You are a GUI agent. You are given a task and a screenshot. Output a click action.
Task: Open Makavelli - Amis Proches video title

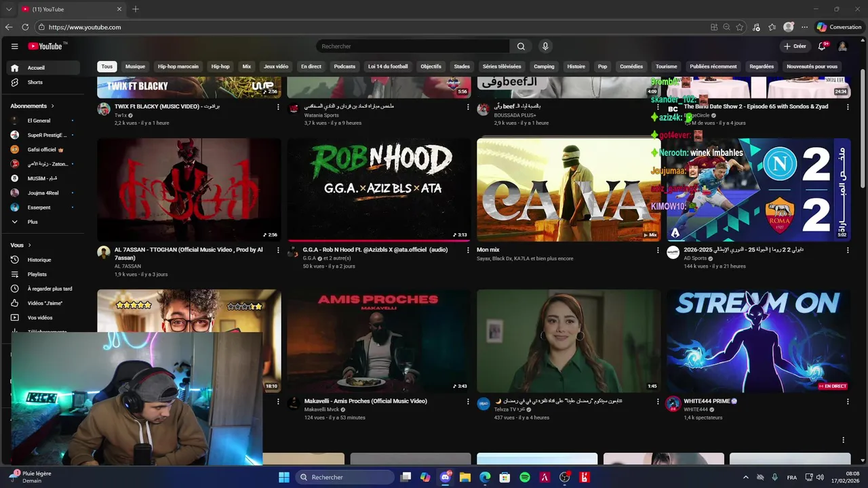coord(366,401)
